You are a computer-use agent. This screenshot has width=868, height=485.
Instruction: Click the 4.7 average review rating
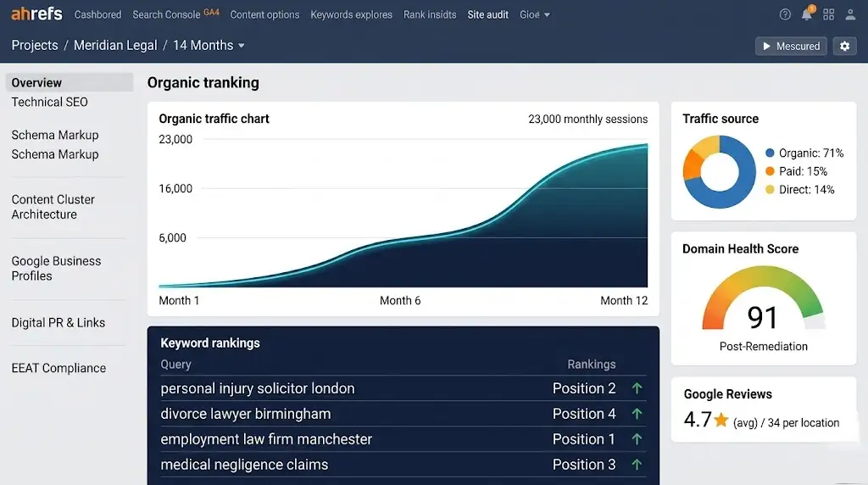pos(698,420)
